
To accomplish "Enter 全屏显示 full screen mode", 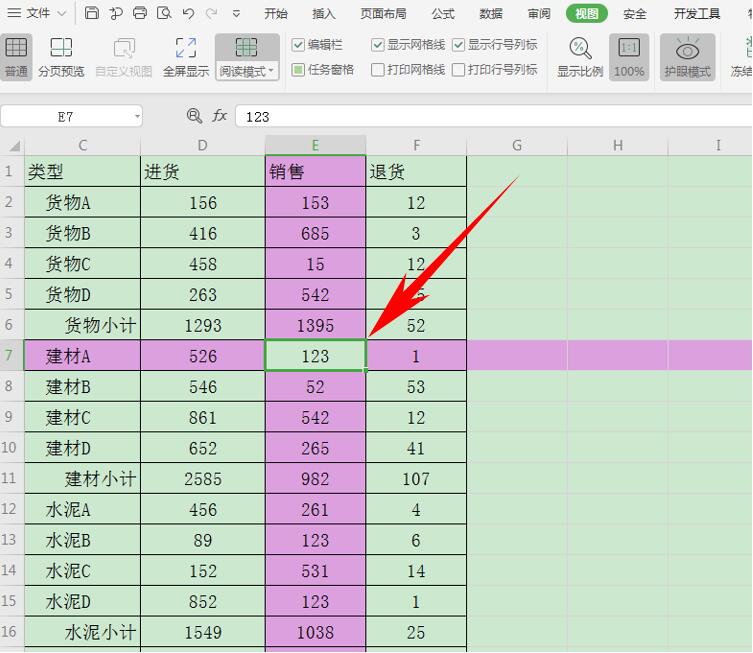I will click(x=186, y=57).
